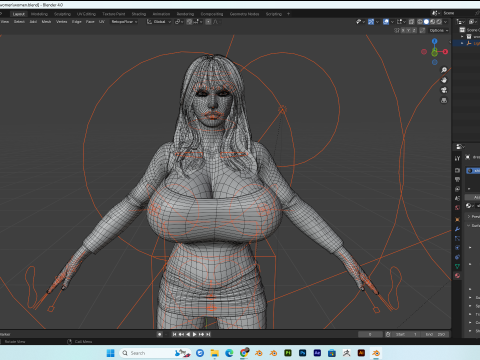This screenshot has height=360, width=480.
Task: Play the animation forward
Action: click(195, 334)
